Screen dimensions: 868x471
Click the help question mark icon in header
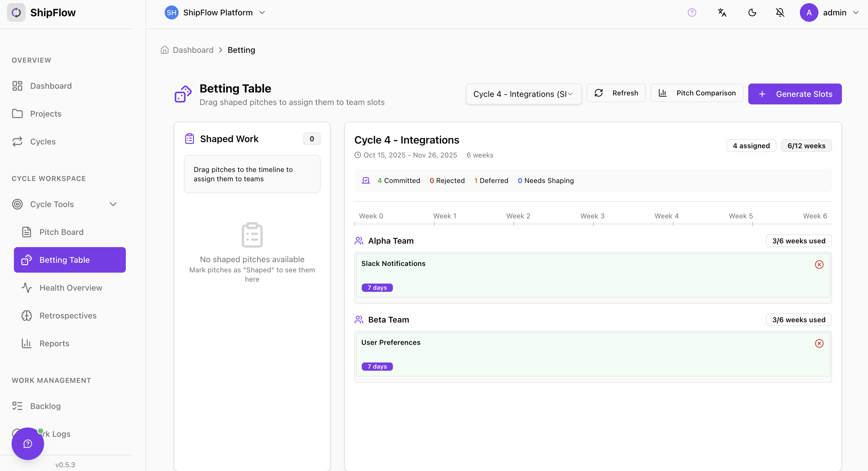(692, 12)
